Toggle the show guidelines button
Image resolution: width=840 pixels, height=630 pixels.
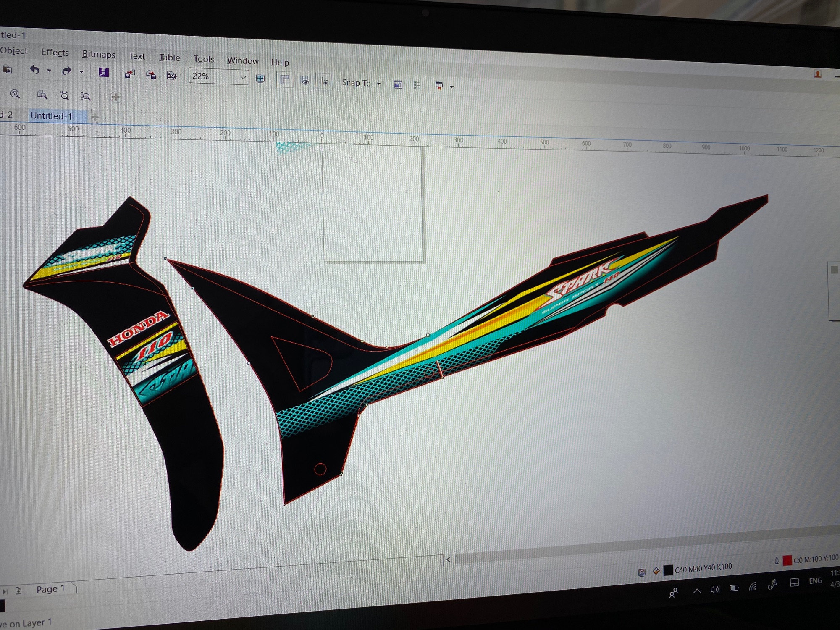(x=324, y=81)
